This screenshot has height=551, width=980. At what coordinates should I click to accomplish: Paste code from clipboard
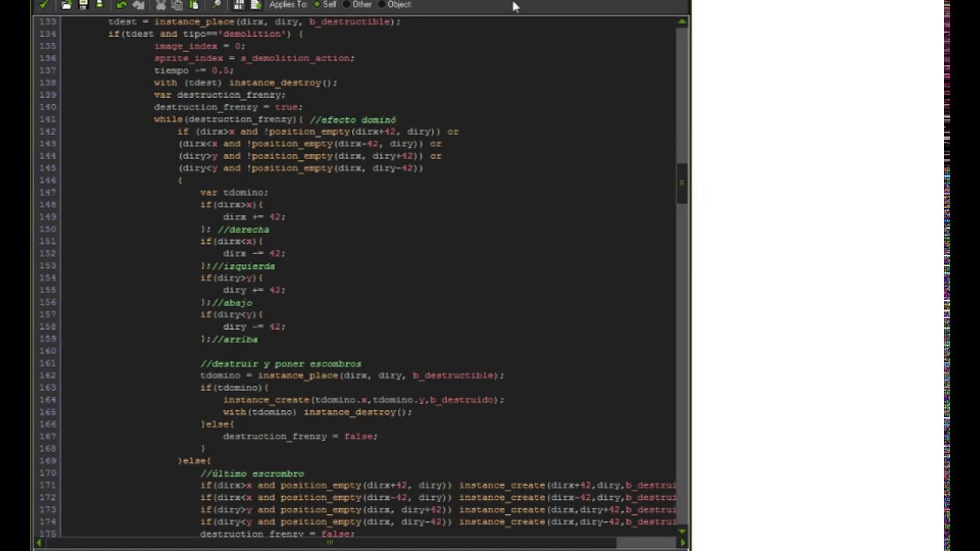[194, 5]
